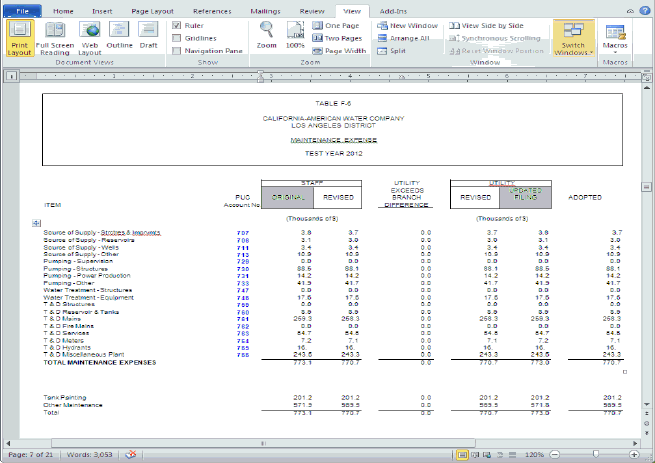Screen dimensions: 655x463
Task: Click the New Window button
Action: pyautogui.click(x=407, y=24)
